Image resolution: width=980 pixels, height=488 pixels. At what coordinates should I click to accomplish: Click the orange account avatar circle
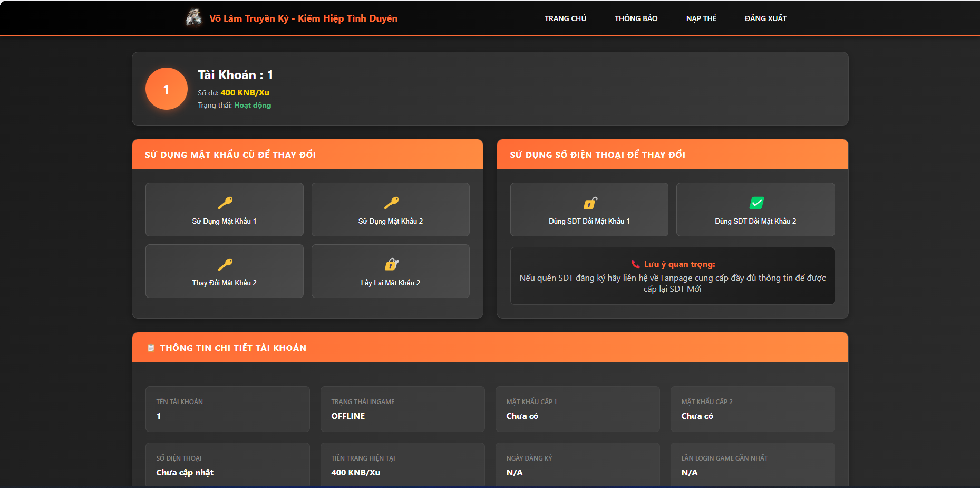coord(167,89)
